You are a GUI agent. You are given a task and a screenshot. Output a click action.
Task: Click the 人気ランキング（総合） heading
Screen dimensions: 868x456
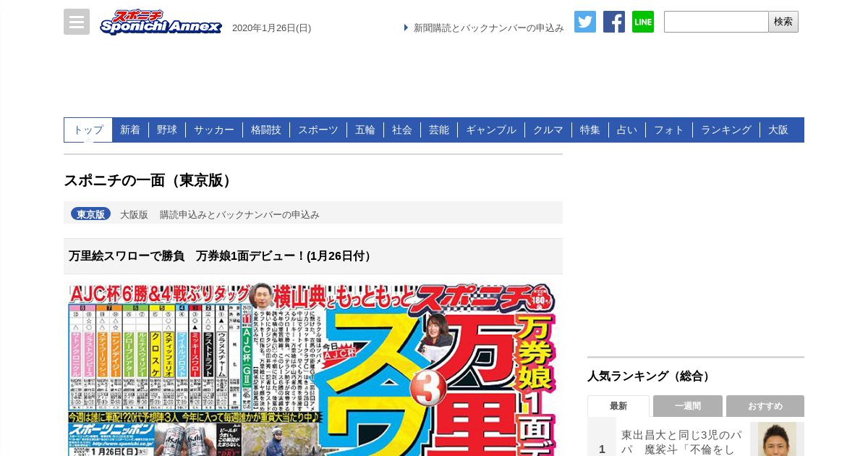pos(650,376)
